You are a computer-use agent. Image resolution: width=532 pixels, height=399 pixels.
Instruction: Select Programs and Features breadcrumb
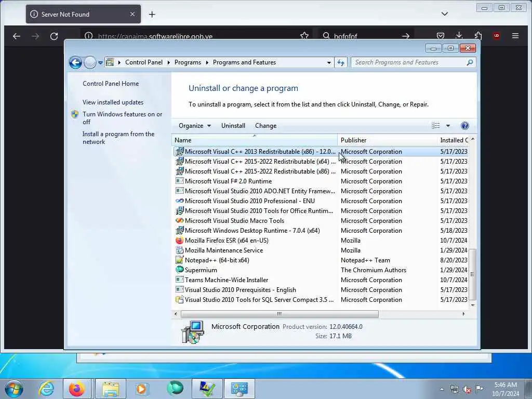[x=244, y=62]
